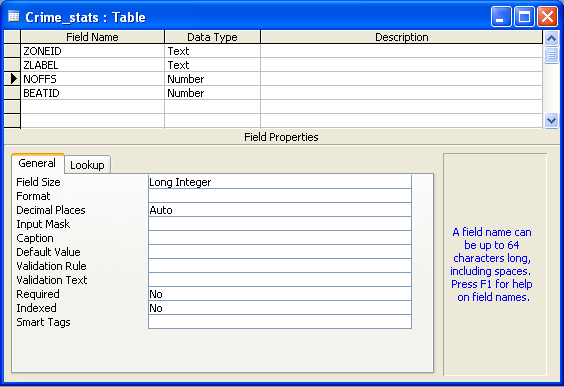Click the Smart Tags label
This screenshot has width=564, height=387.
click(44, 322)
